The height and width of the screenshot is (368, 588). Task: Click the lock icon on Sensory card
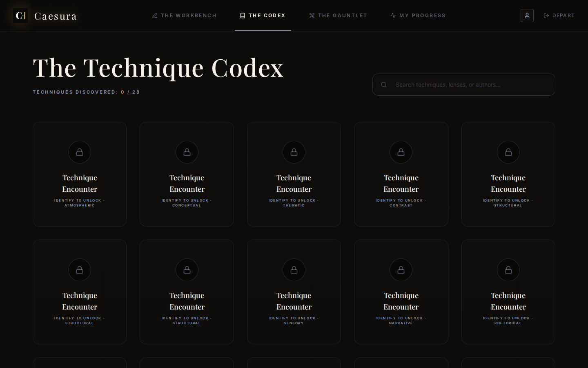(x=294, y=270)
